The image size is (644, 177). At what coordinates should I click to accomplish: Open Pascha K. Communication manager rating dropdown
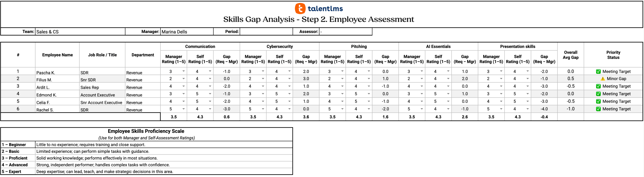[184, 71]
